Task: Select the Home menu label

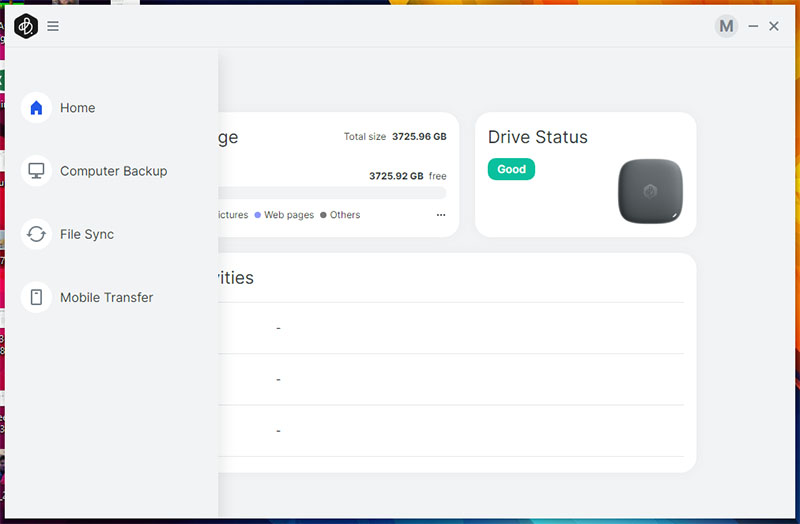Action: pos(77,108)
